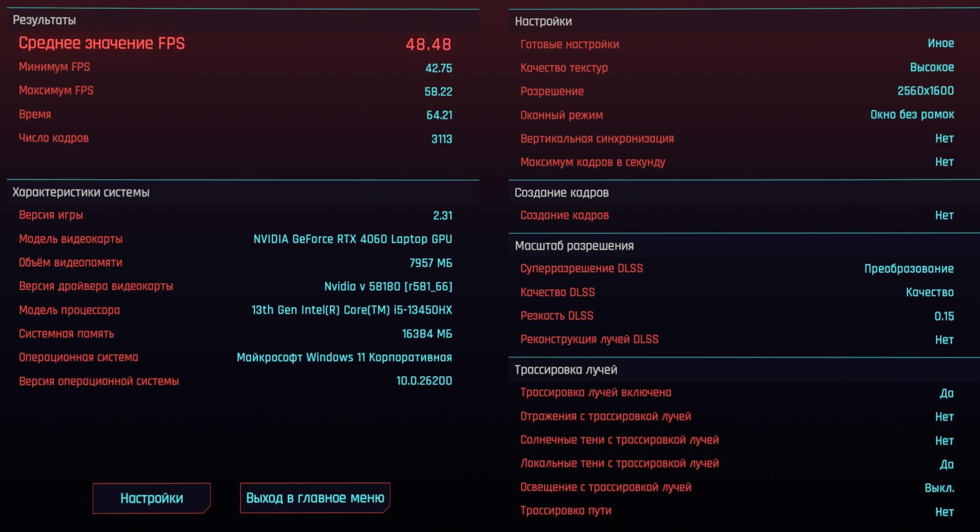Viewport: 980px width, 532px height.
Task: Click Майкрософт Windows 11 Корпоративная text
Action: 344,357
